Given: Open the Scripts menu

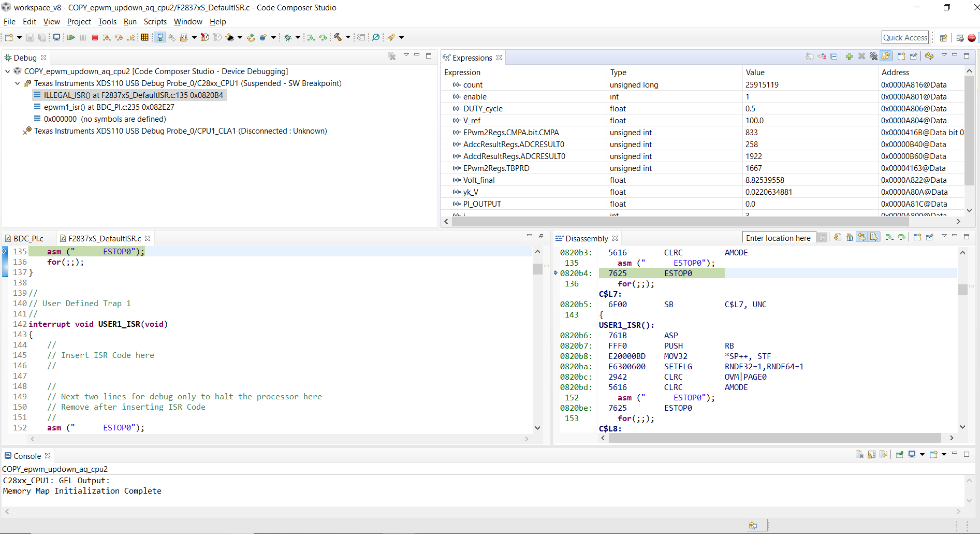Looking at the screenshot, I should click(x=155, y=22).
